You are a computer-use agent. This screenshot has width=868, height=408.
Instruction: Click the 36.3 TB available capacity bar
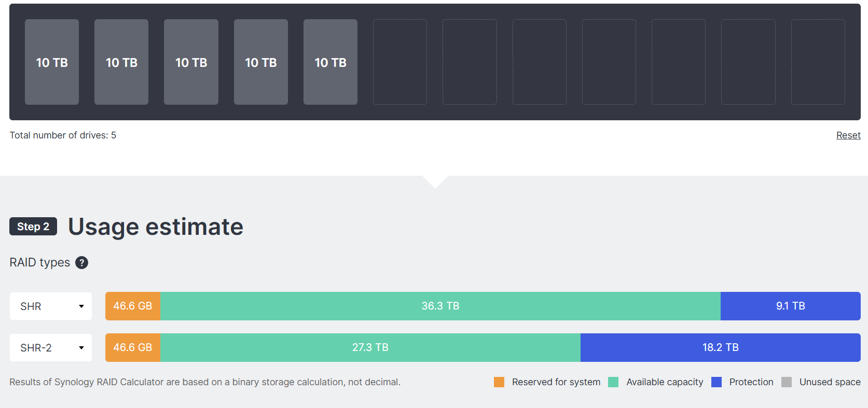[x=440, y=306]
